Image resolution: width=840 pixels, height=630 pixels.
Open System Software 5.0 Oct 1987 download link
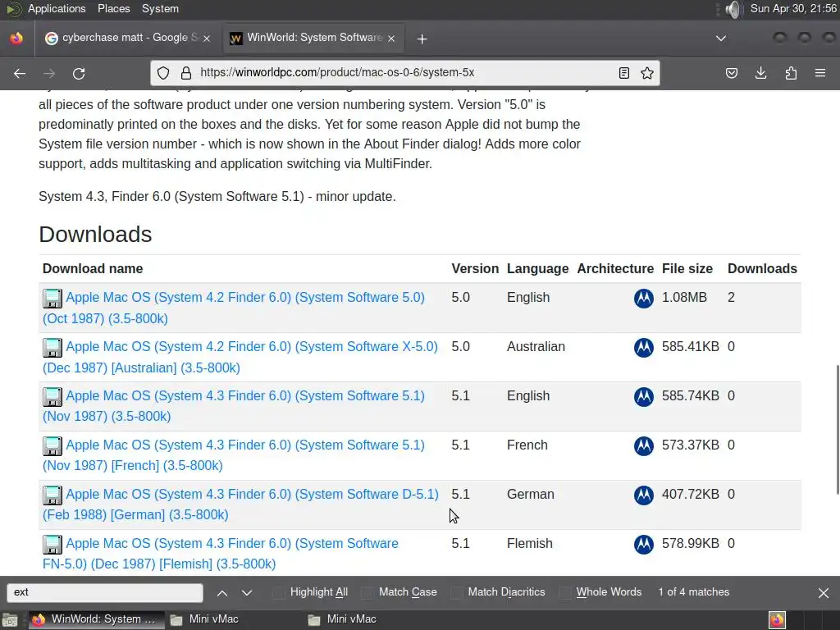point(234,308)
